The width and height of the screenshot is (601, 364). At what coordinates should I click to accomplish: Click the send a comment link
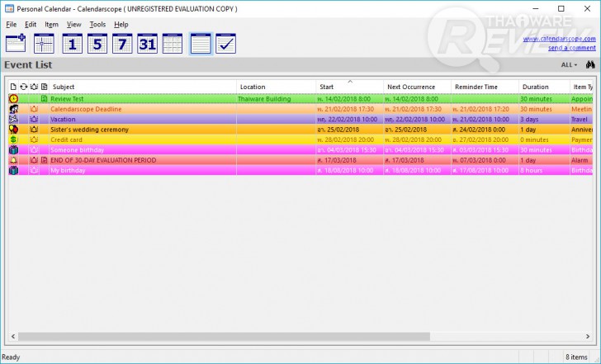coord(572,48)
